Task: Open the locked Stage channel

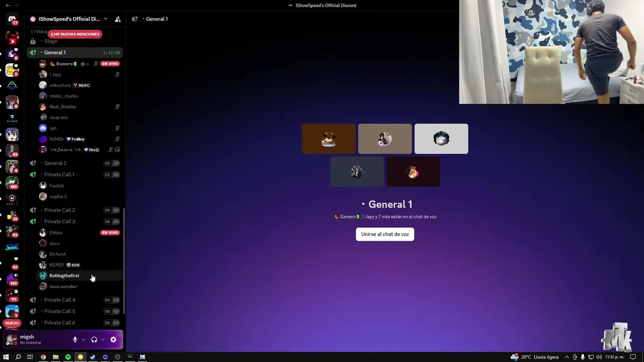Action: [74, 41]
